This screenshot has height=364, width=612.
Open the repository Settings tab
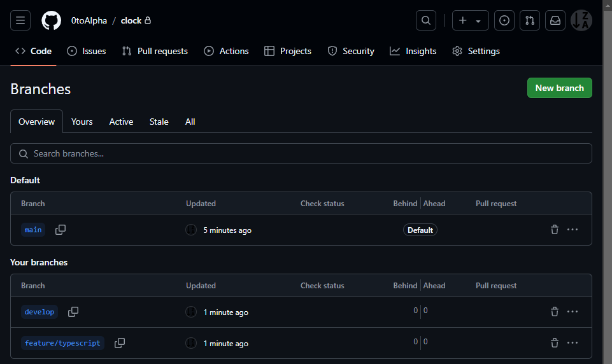tap(476, 51)
